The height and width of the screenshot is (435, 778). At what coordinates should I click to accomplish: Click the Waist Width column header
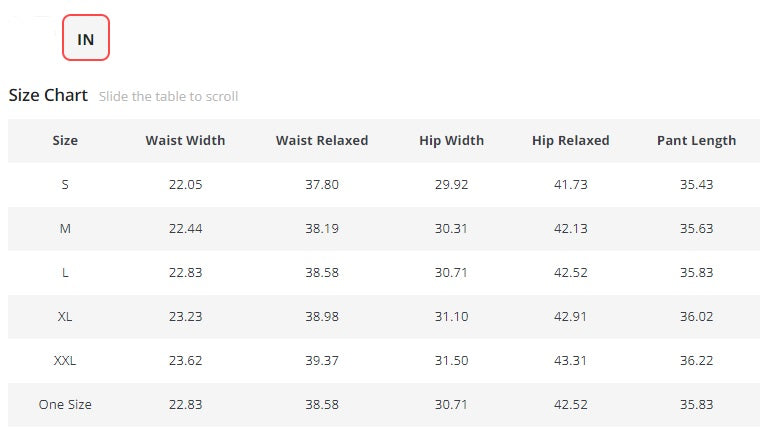[x=185, y=140]
